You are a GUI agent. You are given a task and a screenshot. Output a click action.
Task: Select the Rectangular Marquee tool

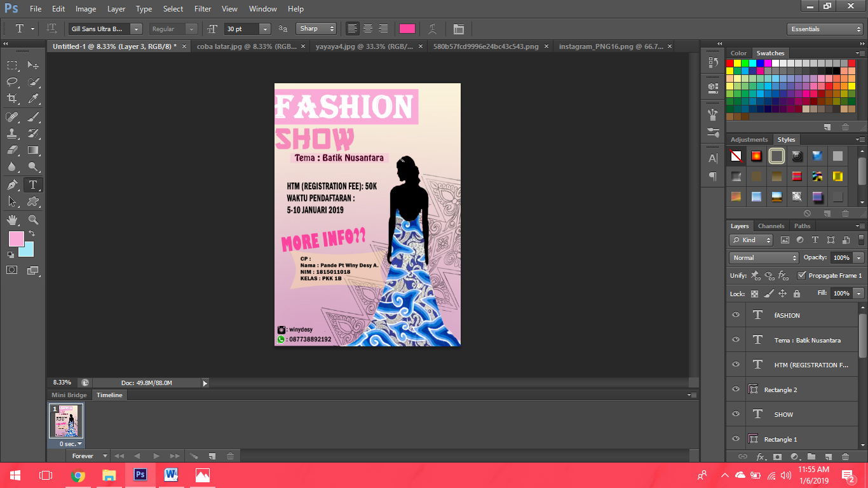12,65
